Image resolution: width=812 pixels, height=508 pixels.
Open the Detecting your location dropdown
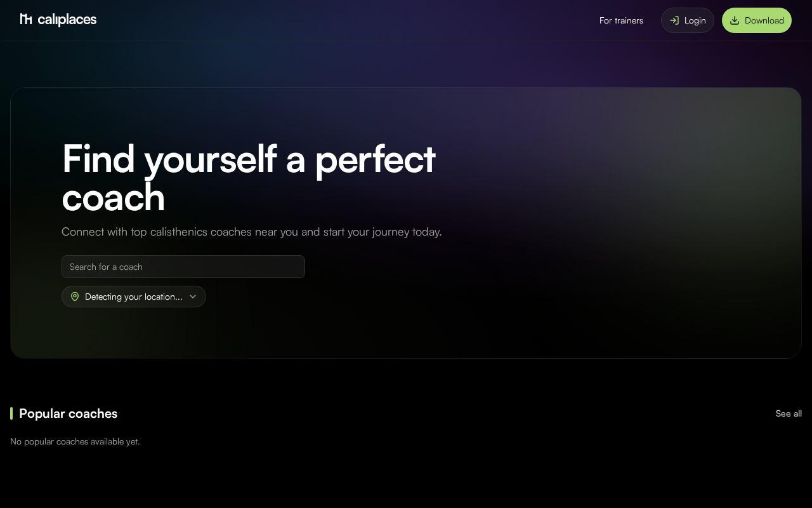[134, 297]
